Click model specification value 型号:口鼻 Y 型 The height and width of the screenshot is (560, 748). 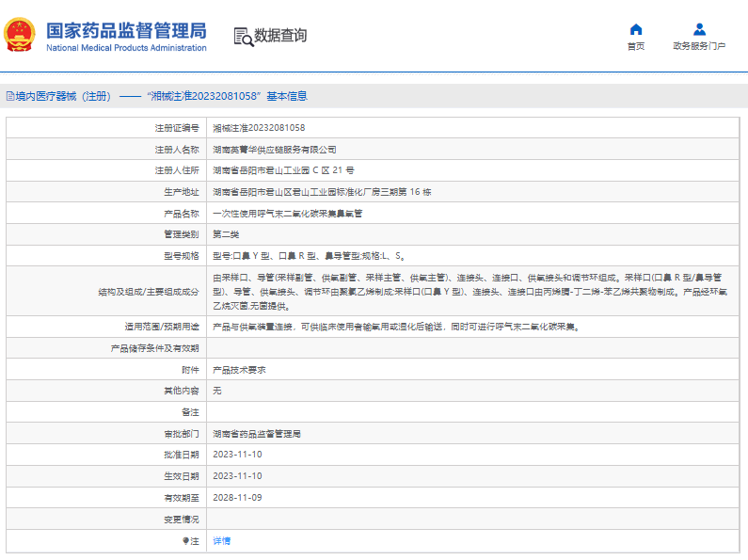pyautogui.click(x=310, y=256)
